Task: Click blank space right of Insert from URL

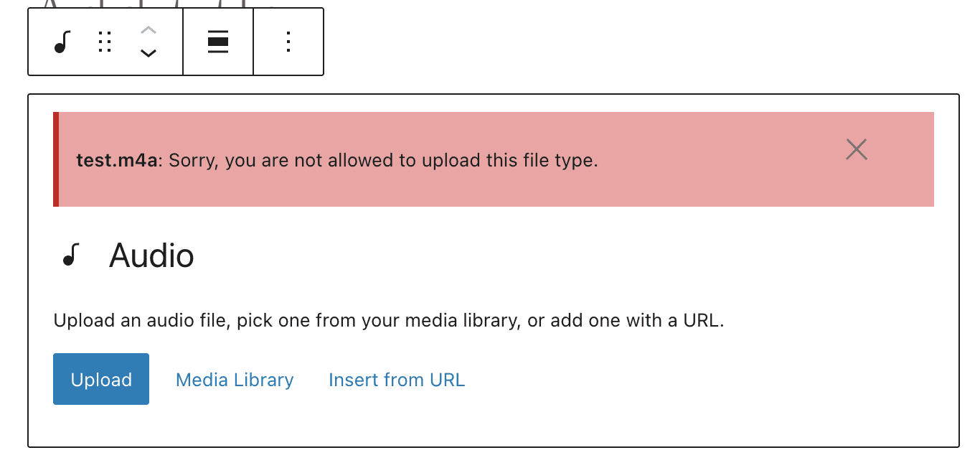Action: 682,380
